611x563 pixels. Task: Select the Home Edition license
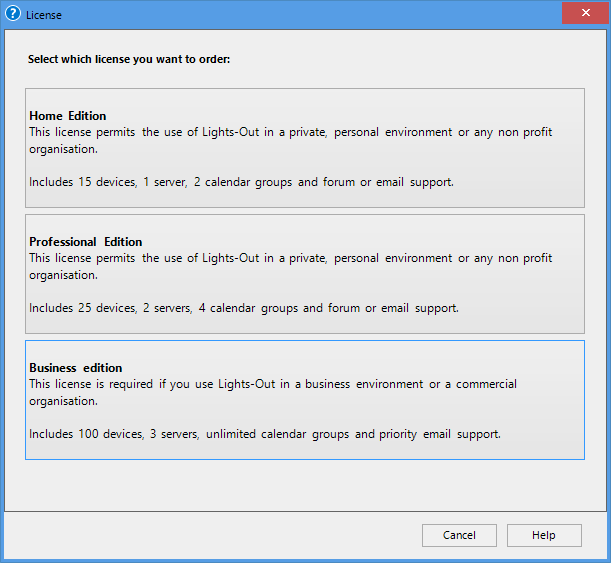click(305, 148)
